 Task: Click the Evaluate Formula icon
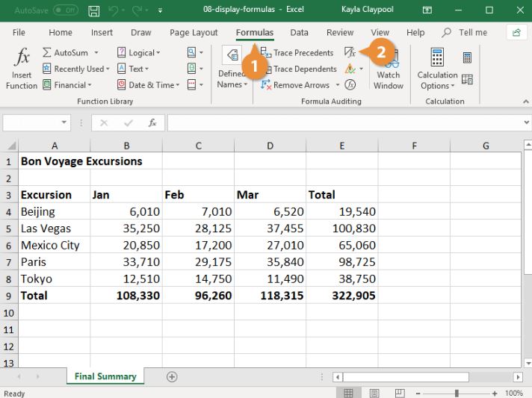point(350,84)
